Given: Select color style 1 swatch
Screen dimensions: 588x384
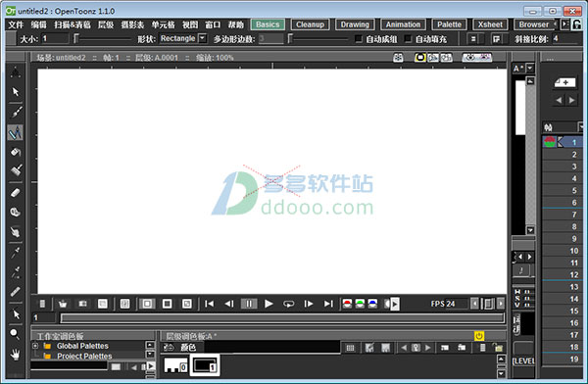Looking at the screenshot, I should pyautogui.click(x=205, y=364).
